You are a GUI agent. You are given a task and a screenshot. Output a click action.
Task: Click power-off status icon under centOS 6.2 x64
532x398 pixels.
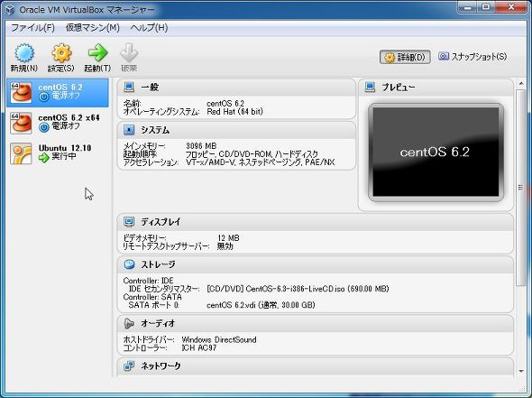pyautogui.click(x=44, y=127)
